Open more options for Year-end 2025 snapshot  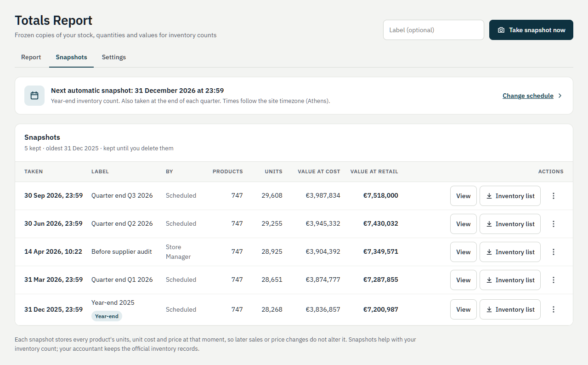(x=554, y=309)
